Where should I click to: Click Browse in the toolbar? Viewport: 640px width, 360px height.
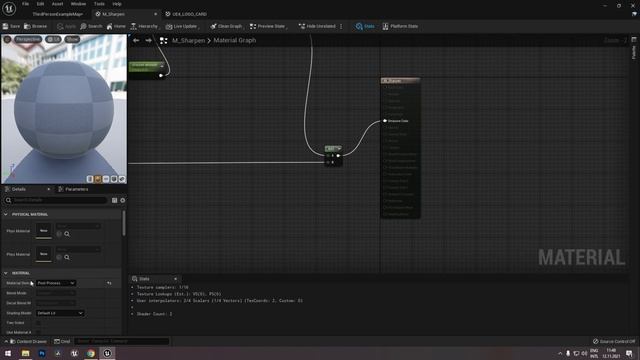[36, 26]
